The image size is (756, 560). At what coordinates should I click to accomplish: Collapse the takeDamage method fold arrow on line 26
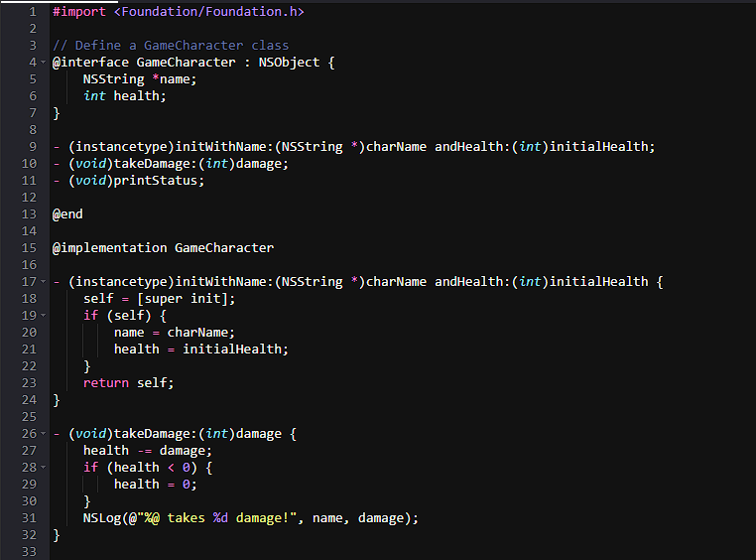(x=43, y=434)
